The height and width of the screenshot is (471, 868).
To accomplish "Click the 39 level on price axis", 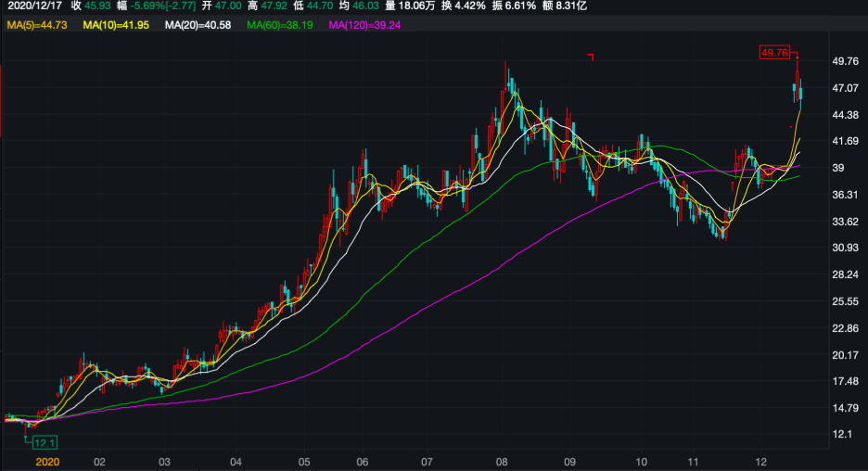I will [838, 168].
